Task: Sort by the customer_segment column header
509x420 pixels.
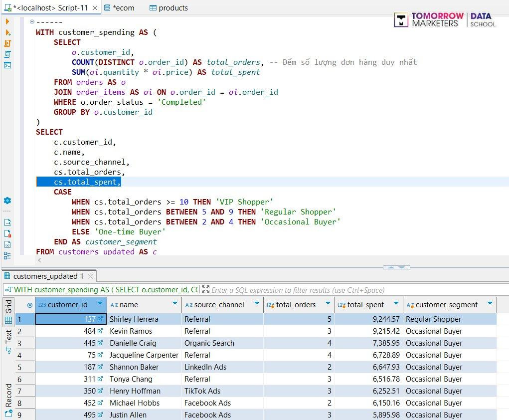Action: (x=446, y=305)
